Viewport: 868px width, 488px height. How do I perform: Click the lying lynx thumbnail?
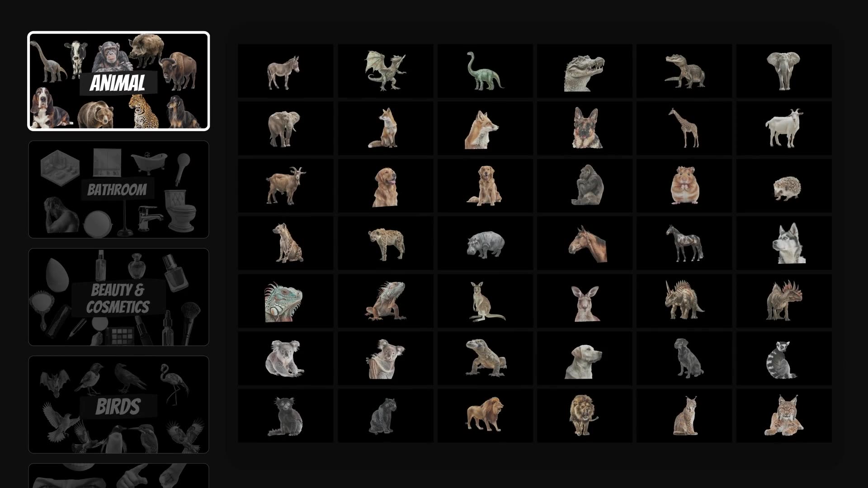point(784,416)
